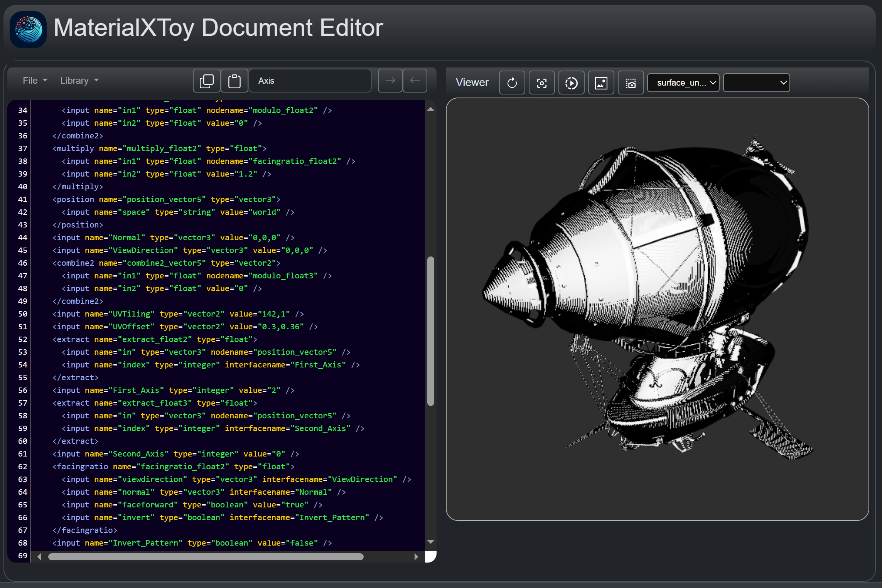
Task: Copy document with the copy icon
Action: [x=207, y=81]
